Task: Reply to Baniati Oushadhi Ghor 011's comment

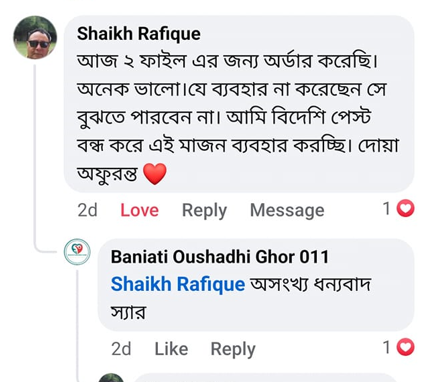Action: (233, 349)
